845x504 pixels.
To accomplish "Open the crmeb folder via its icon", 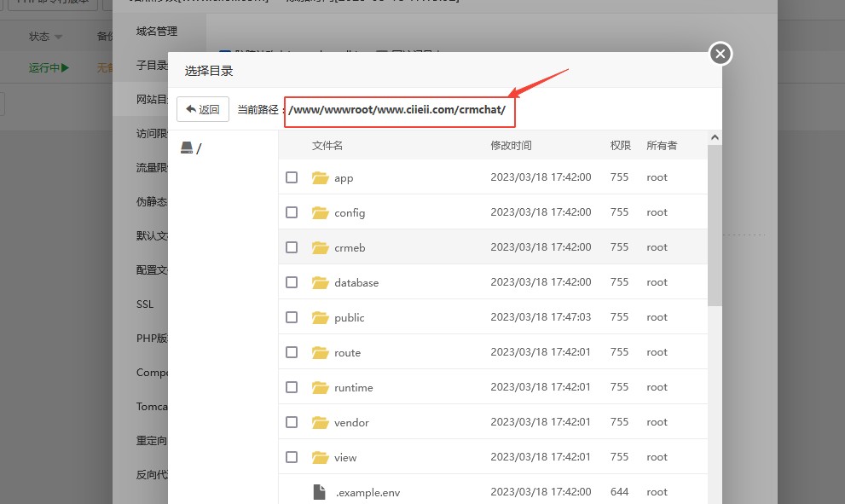I will [319, 246].
